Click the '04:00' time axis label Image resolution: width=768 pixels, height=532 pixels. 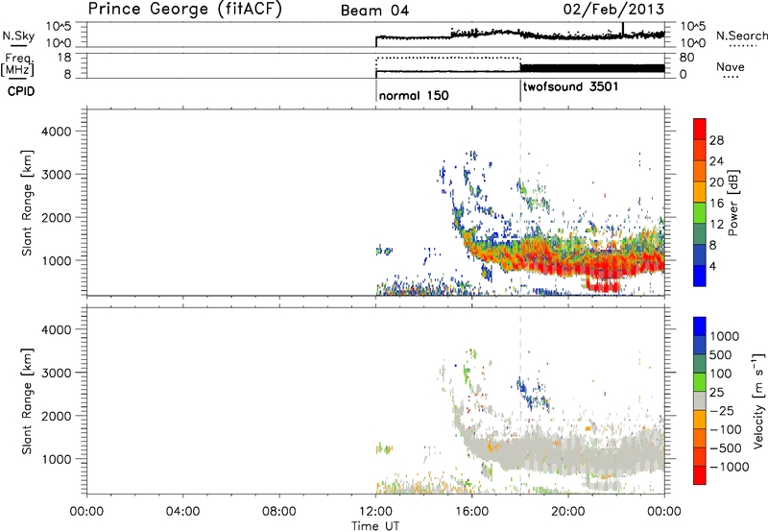tap(183, 512)
